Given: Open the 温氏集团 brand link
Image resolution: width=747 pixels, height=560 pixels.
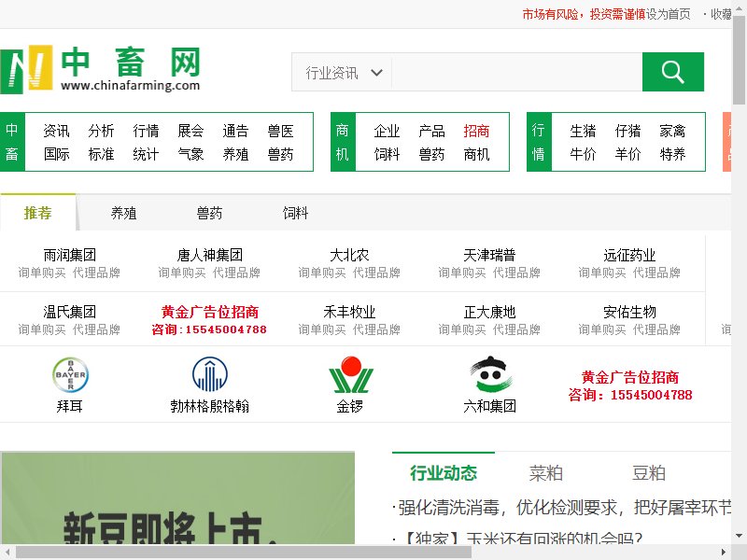Looking at the screenshot, I should click(x=69, y=312).
